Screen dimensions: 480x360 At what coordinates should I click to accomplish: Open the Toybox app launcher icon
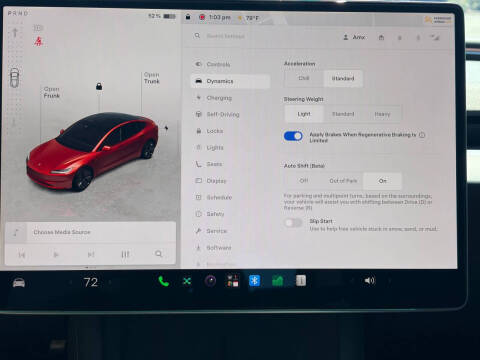(233, 281)
